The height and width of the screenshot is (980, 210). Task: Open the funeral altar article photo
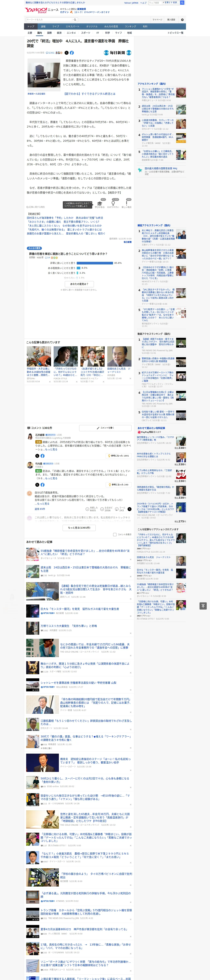click(44, 75)
